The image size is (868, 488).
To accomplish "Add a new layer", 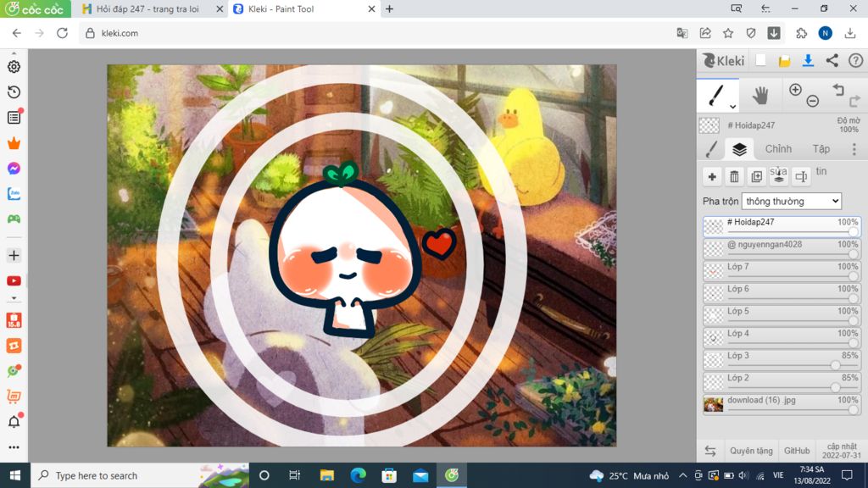I will click(x=712, y=176).
